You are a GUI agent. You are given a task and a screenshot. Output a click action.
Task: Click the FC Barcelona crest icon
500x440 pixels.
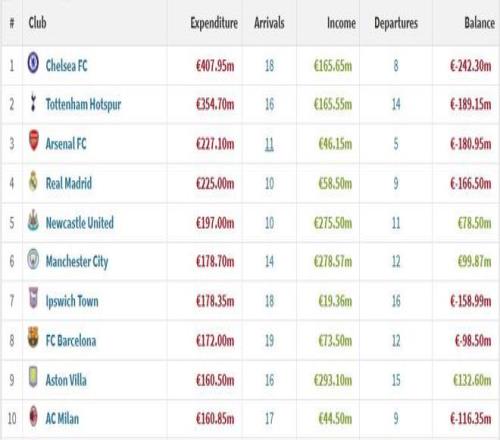pos(33,337)
